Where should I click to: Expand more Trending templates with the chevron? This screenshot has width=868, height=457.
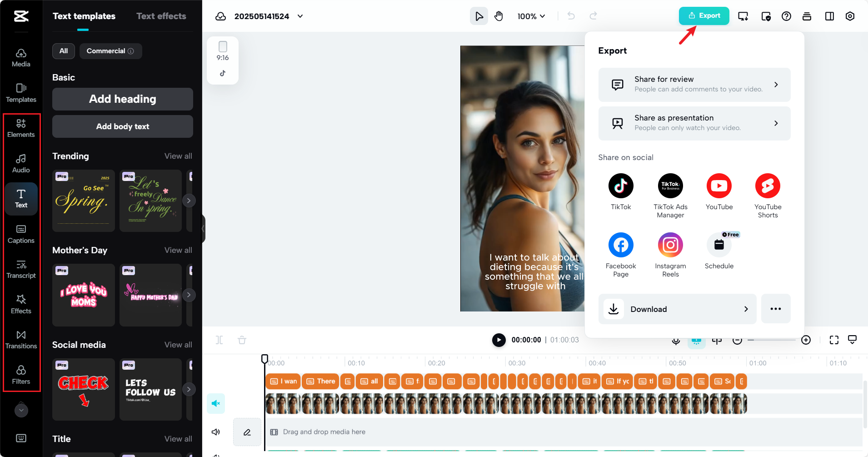click(x=189, y=201)
